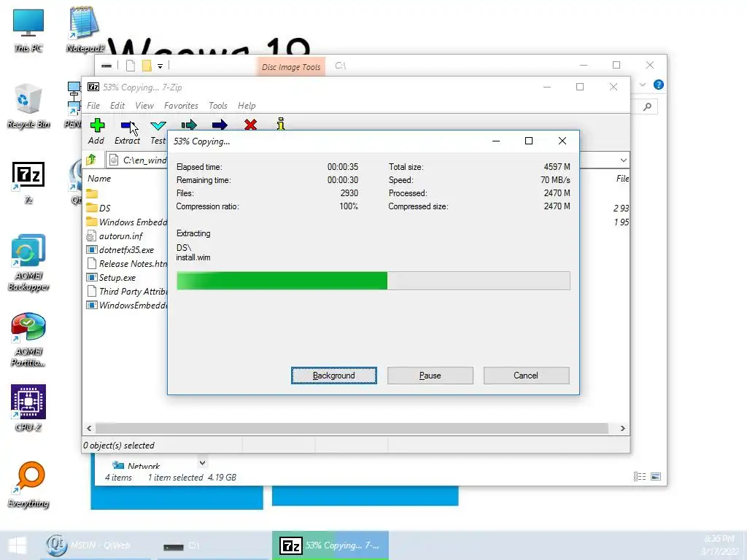Open the Favorites menu in 7-Zip
This screenshot has width=747, height=560.
point(181,106)
